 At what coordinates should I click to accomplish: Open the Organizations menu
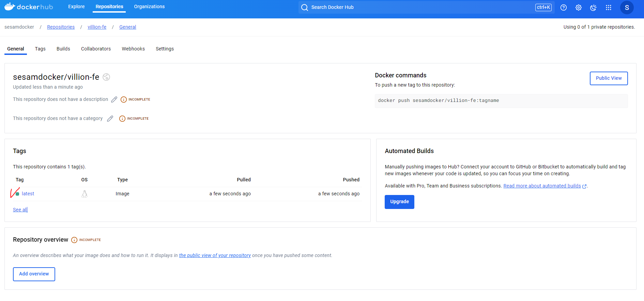tap(149, 6)
